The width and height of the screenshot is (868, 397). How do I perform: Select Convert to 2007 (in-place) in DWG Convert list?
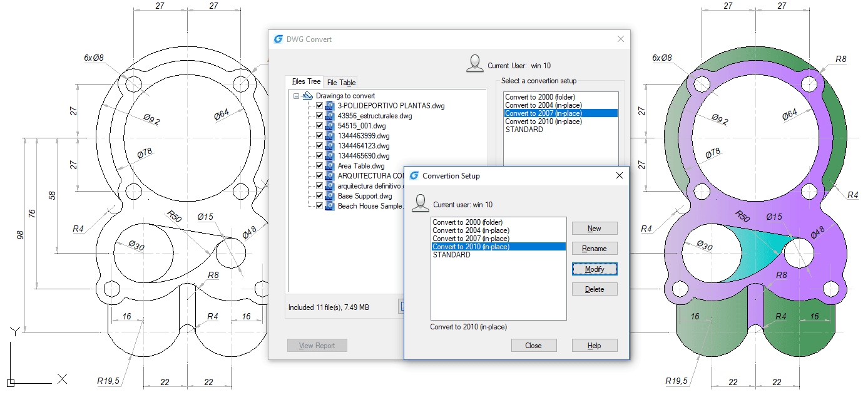(561, 113)
